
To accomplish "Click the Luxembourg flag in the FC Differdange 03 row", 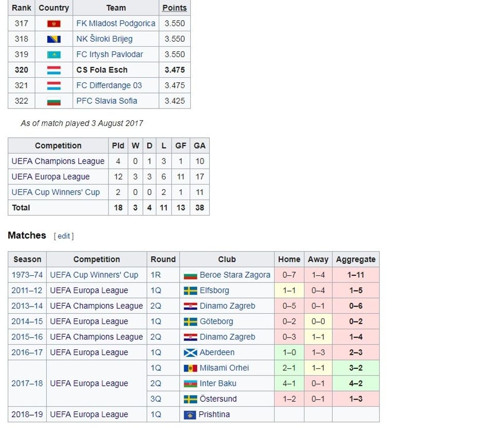I will (53, 85).
